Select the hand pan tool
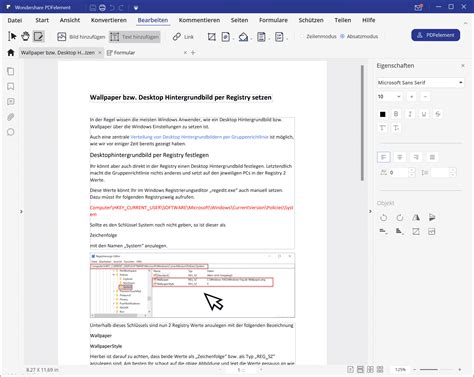The width and height of the screenshot is (474, 377). pyautogui.click(x=25, y=36)
